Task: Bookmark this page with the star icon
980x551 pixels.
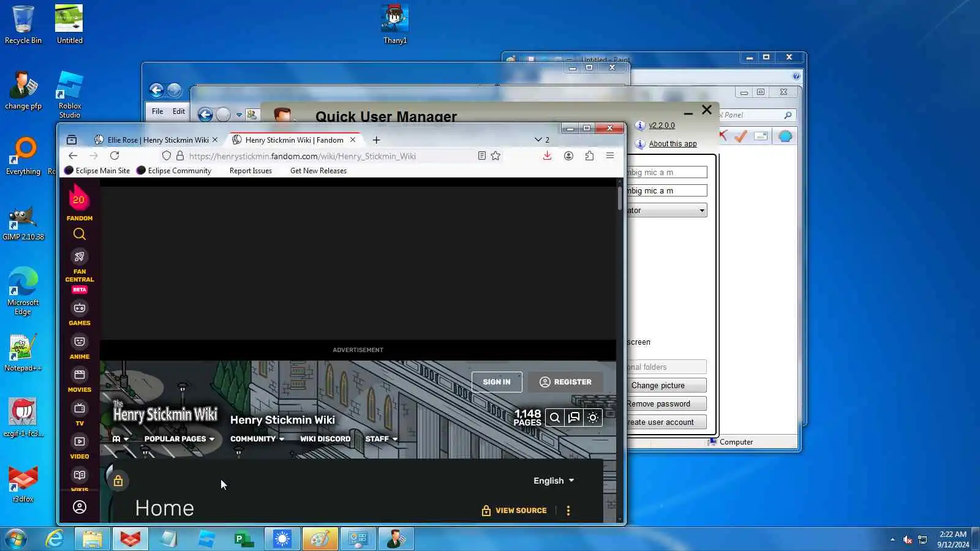Action: point(496,156)
